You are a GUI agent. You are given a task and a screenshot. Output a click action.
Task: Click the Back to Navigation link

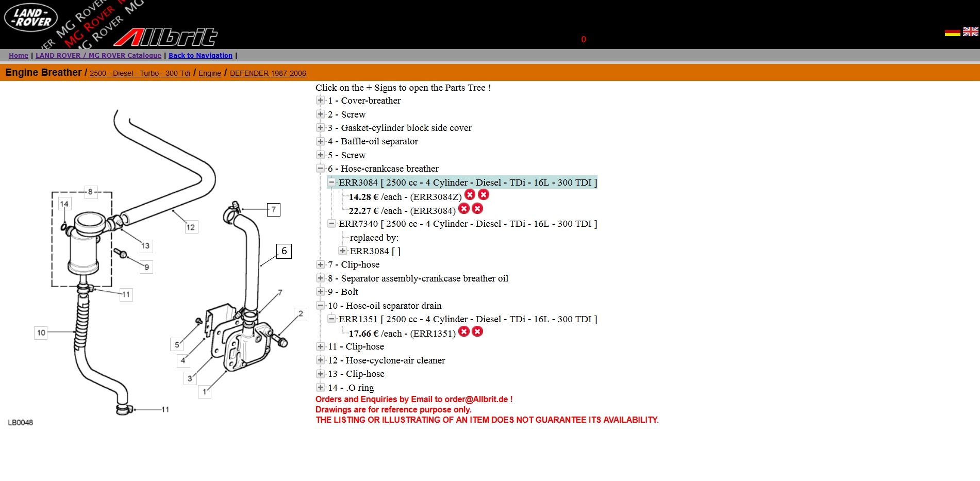pos(200,56)
